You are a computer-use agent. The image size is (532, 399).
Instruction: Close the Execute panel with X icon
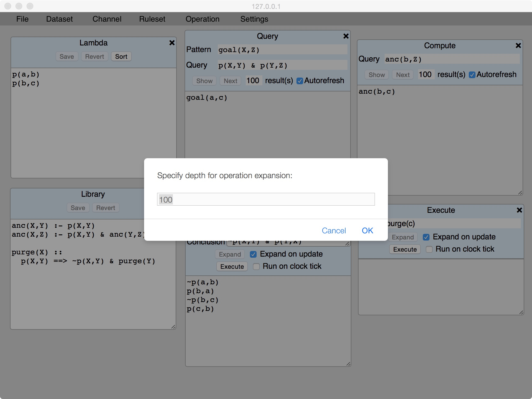click(x=519, y=210)
